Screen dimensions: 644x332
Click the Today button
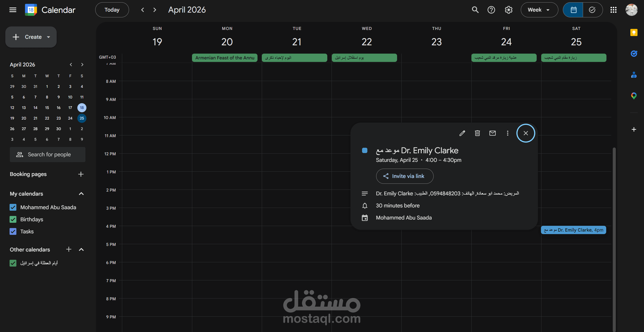click(x=112, y=10)
